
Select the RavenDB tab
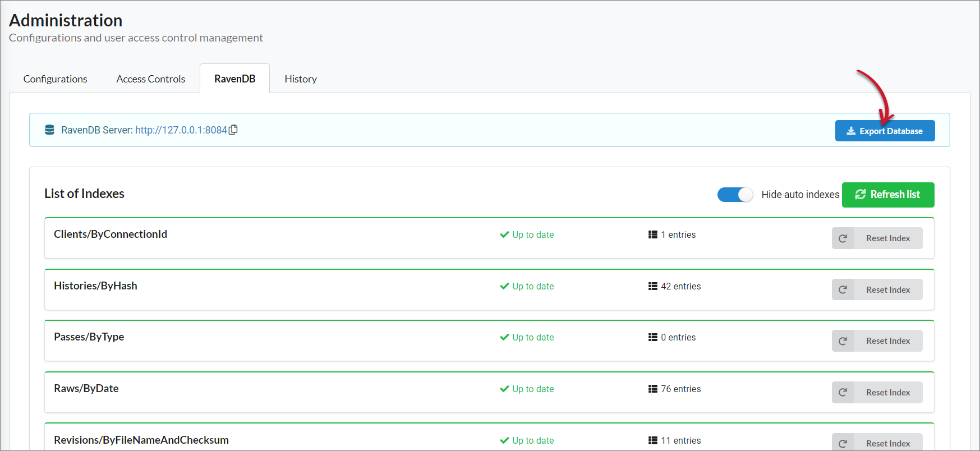tap(235, 79)
